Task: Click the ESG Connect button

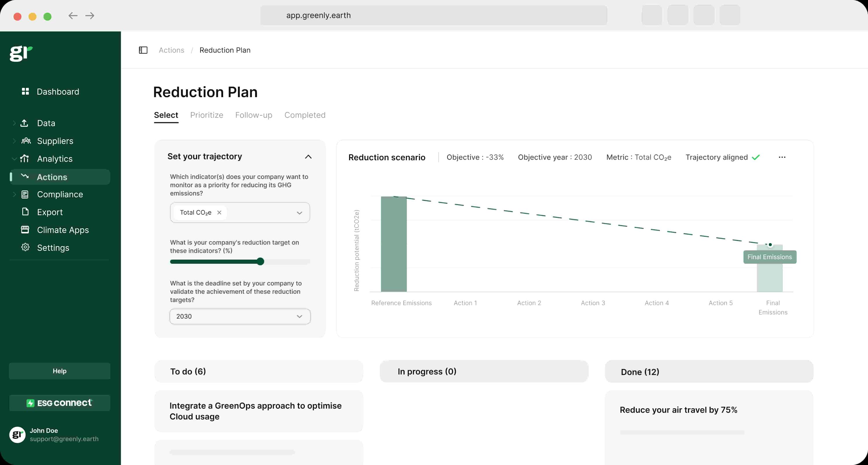Action: pos(60,402)
